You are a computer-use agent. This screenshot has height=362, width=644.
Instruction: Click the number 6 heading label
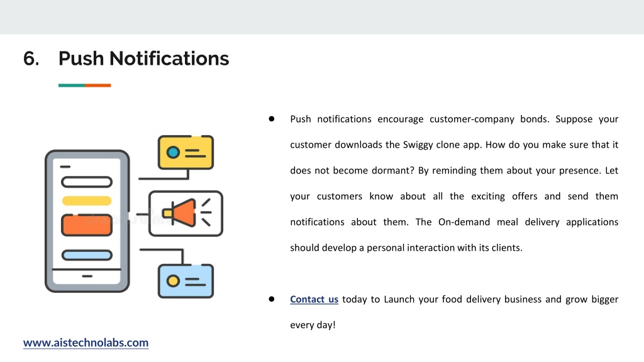coord(31,58)
